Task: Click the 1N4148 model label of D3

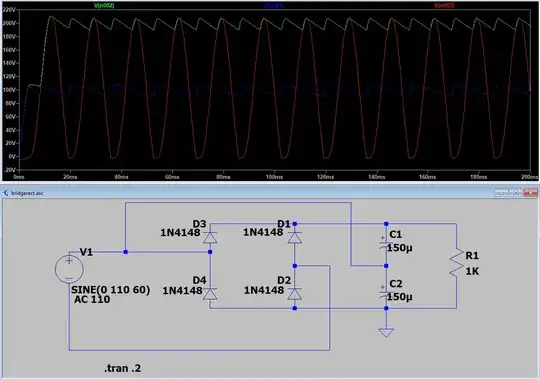Action: pos(180,233)
